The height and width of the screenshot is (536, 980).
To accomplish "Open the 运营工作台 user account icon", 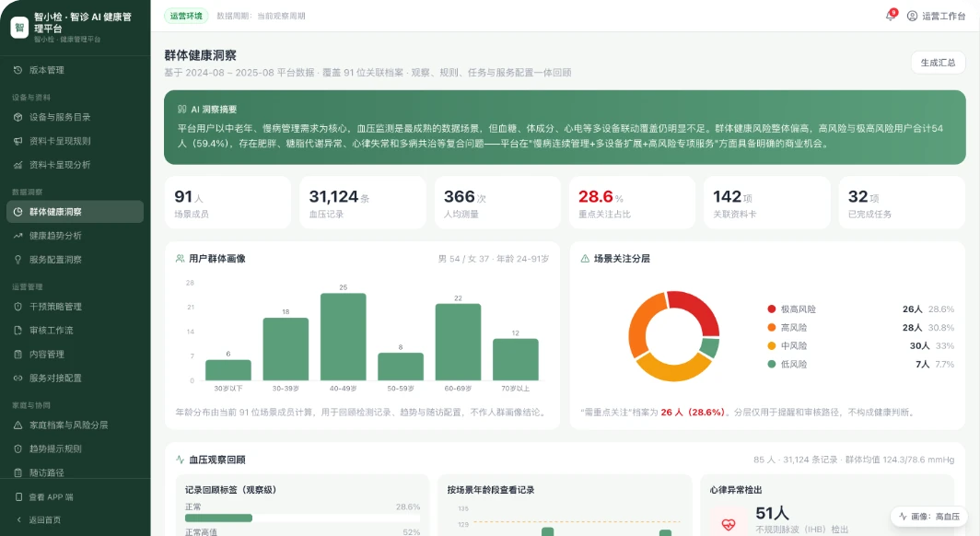I will click(x=912, y=16).
